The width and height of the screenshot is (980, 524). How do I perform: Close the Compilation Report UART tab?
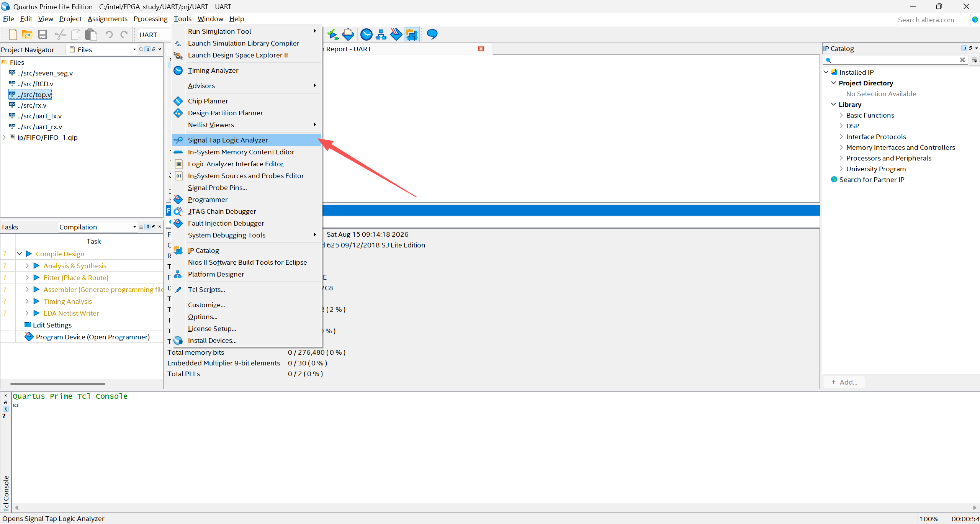pos(481,49)
